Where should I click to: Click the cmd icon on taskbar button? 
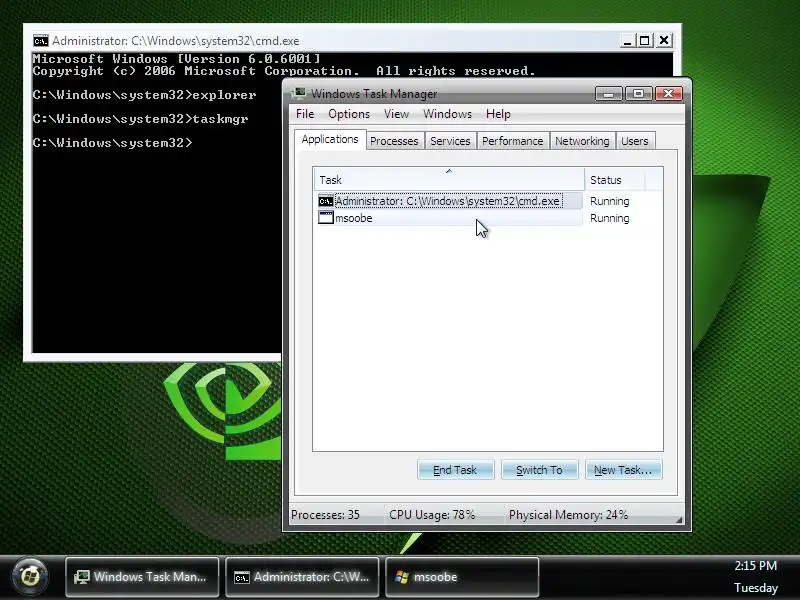pyautogui.click(x=242, y=578)
